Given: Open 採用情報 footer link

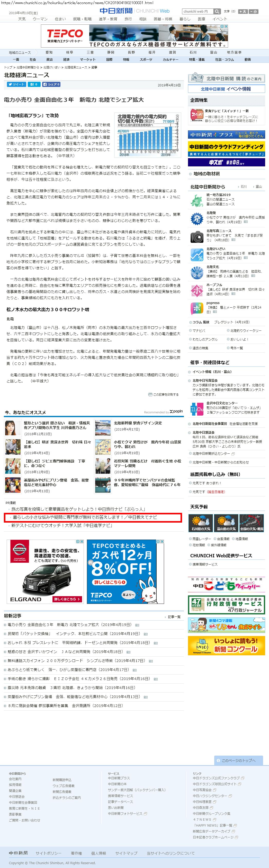Looking at the screenshot, I should 15,785.
